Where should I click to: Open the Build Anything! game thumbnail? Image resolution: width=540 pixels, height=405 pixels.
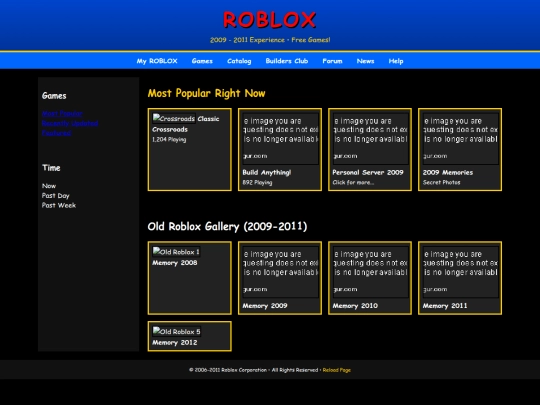pyautogui.click(x=280, y=139)
